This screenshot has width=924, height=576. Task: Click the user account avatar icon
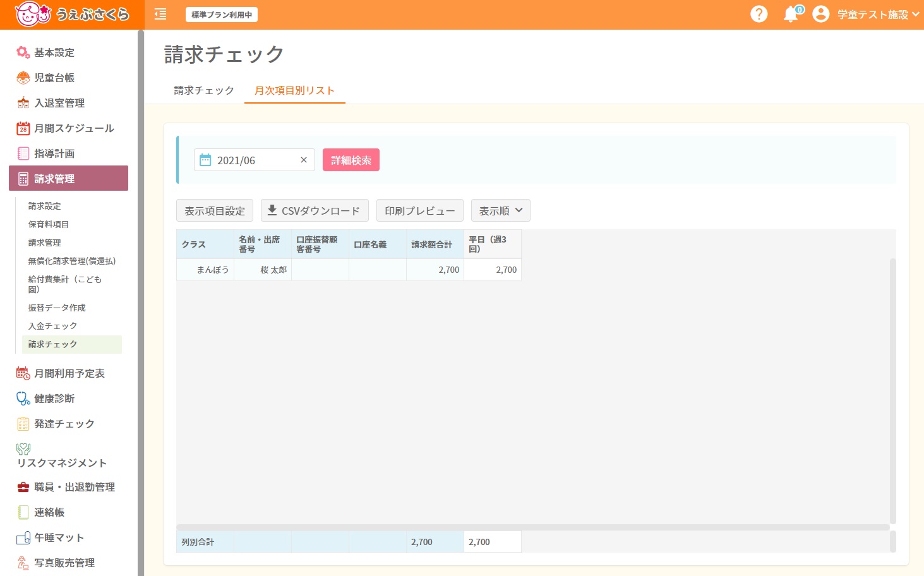820,14
